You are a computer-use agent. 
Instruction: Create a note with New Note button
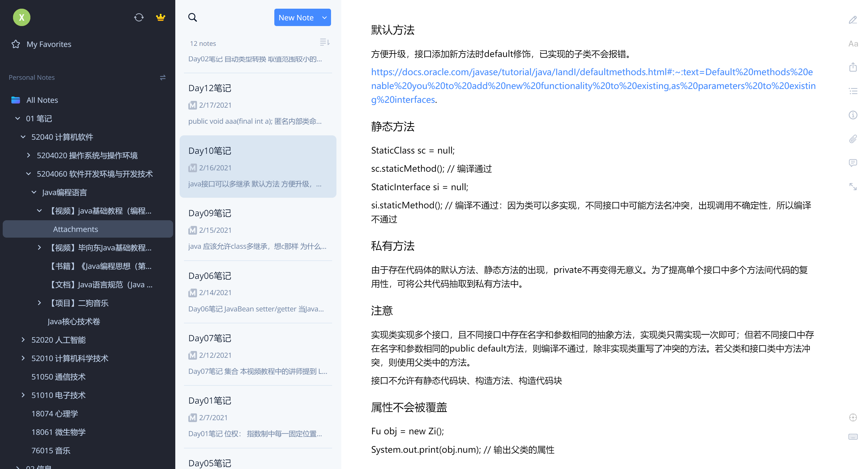(296, 18)
